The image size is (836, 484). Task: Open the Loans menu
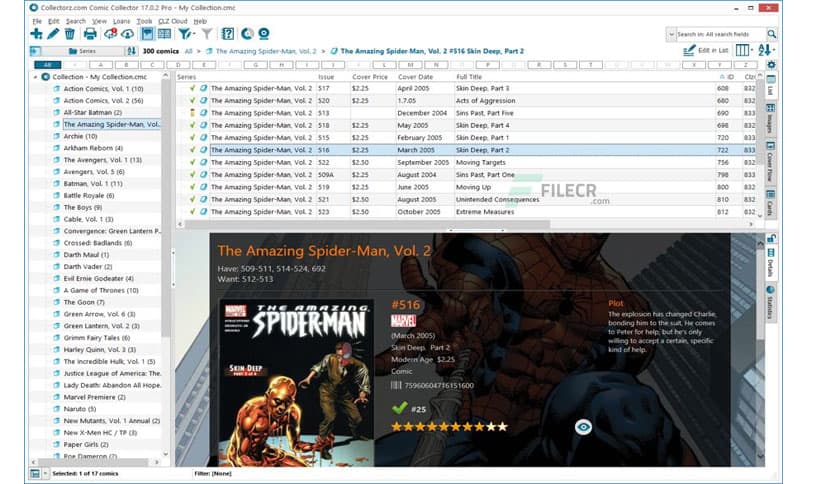[x=122, y=21]
